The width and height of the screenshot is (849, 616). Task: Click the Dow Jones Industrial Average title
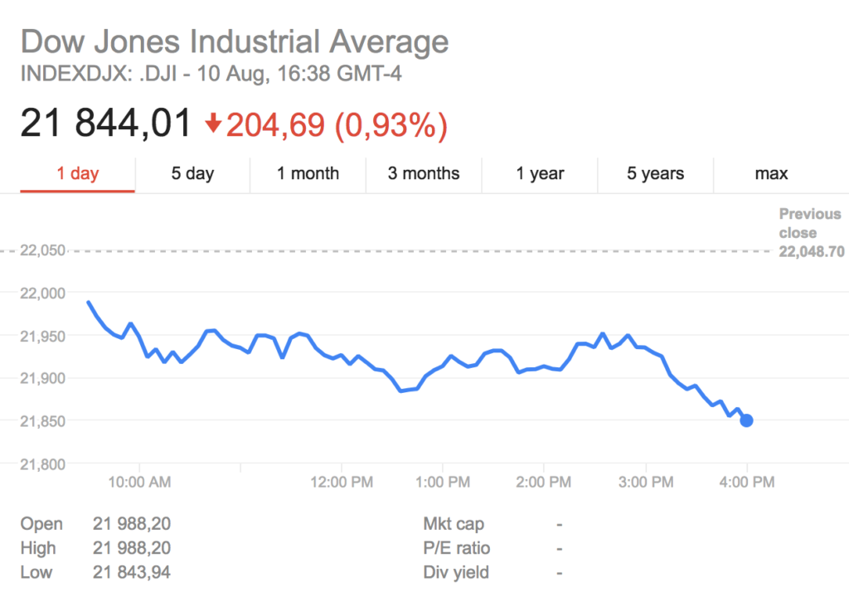click(235, 41)
